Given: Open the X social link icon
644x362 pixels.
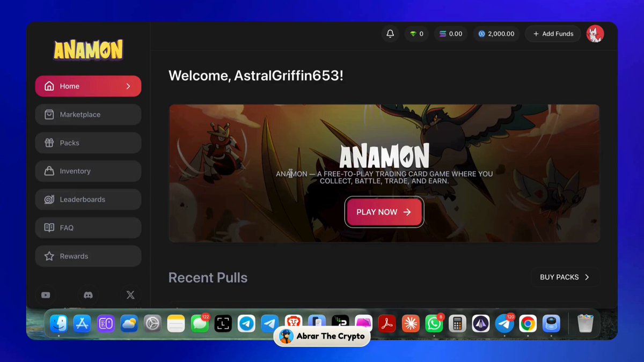Looking at the screenshot, I should 130,295.
